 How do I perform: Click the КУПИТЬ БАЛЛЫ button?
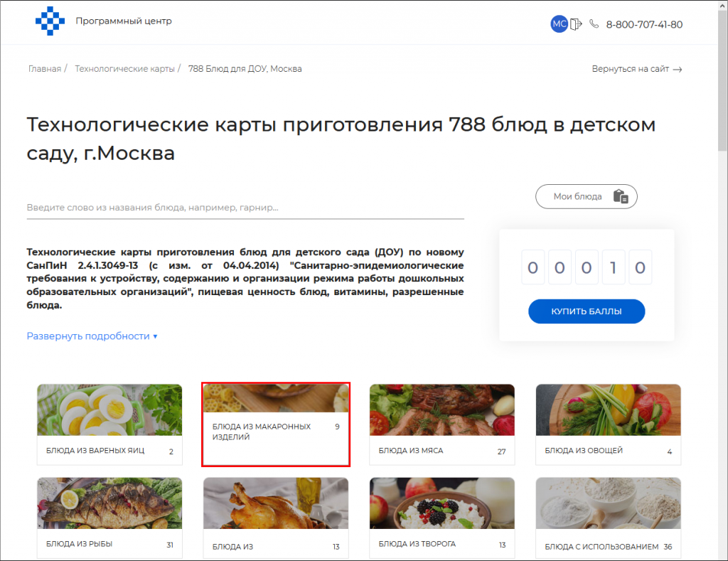(587, 311)
